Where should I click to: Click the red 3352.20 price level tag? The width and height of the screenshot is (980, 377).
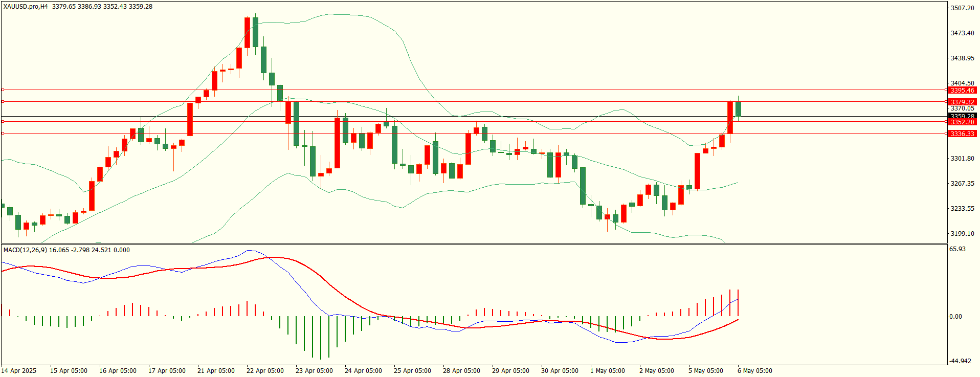pos(962,122)
